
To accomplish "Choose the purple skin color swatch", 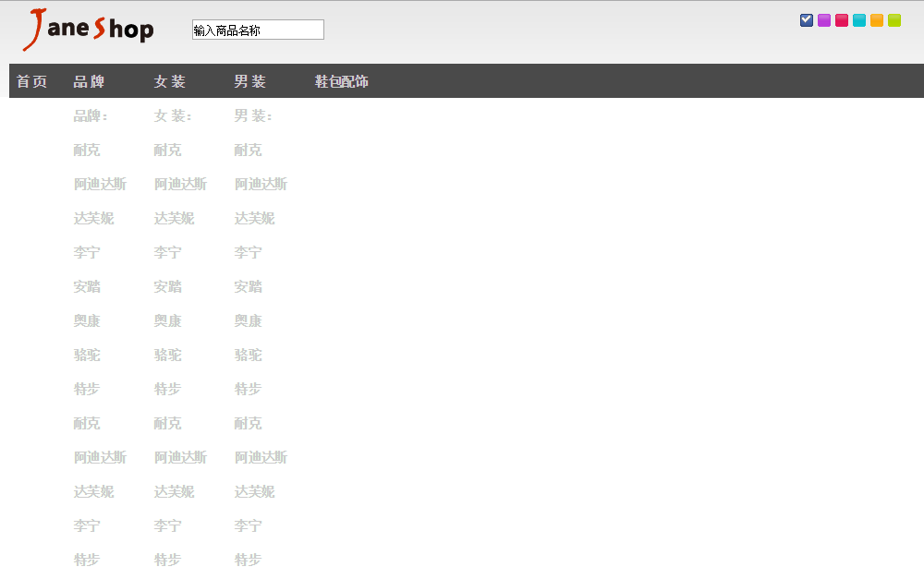I will pos(824,20).
